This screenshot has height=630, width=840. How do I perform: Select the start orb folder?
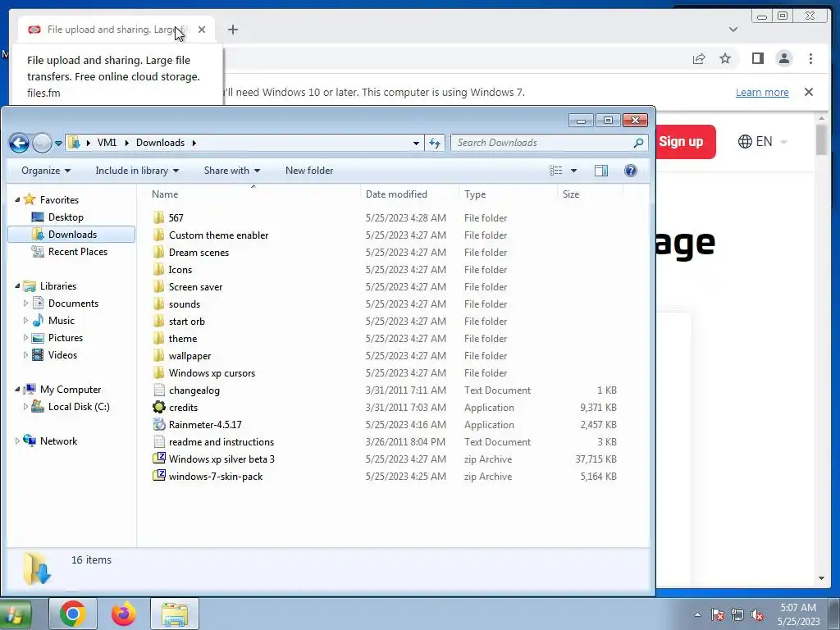point(186,321)
